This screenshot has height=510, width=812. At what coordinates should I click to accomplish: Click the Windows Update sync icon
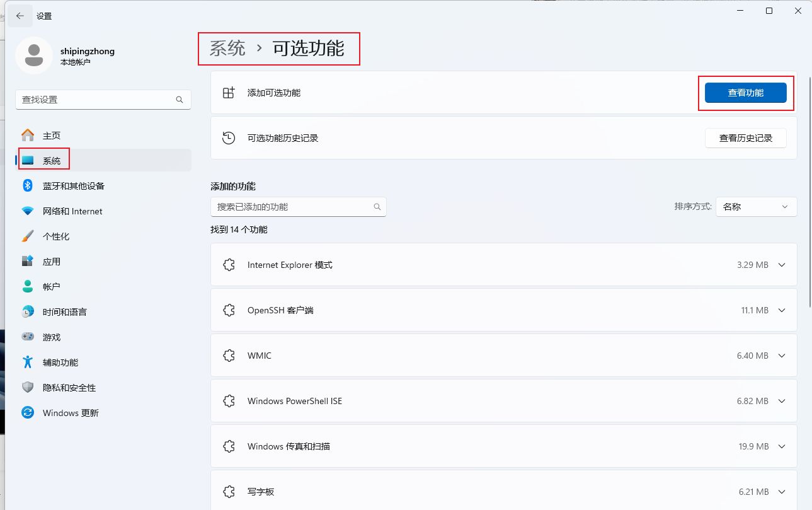[x=28, y=413]
